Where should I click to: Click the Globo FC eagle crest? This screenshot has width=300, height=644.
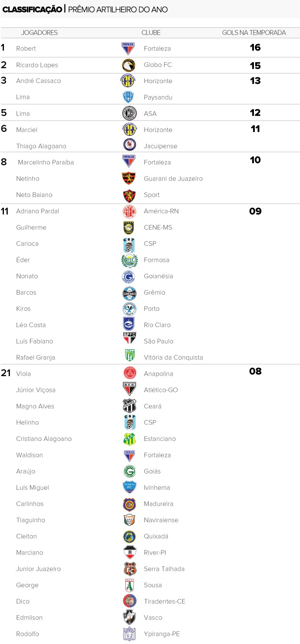coord(129,65)
